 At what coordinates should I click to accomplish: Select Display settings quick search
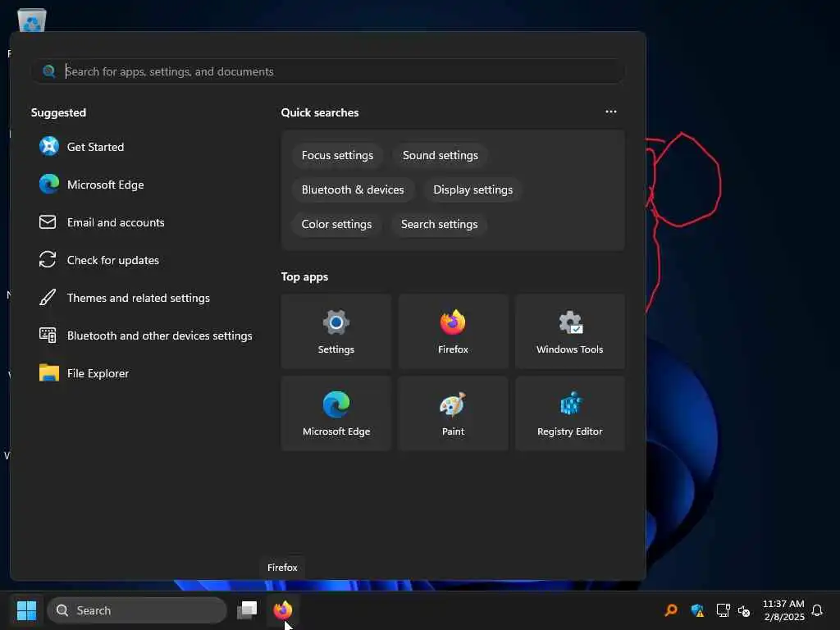[473, 189]
